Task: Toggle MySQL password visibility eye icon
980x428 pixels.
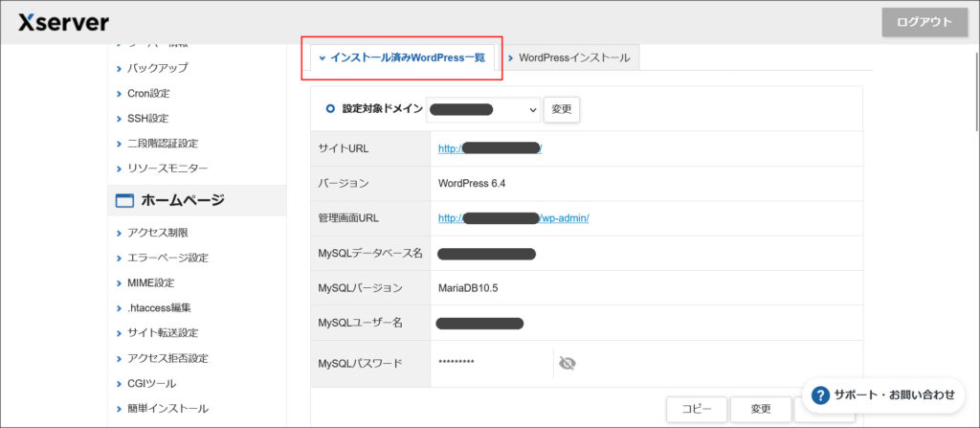Action: (567, 363)
